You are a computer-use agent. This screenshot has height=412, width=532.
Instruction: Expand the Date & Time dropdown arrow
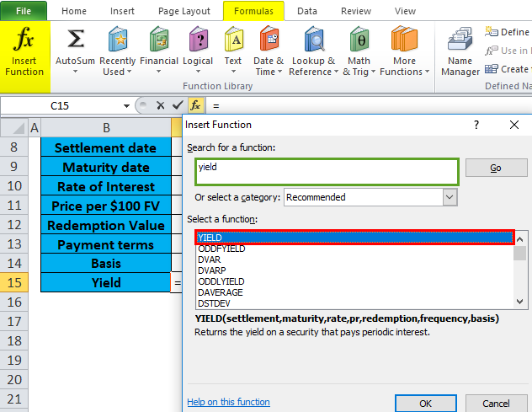coord(280,72)
